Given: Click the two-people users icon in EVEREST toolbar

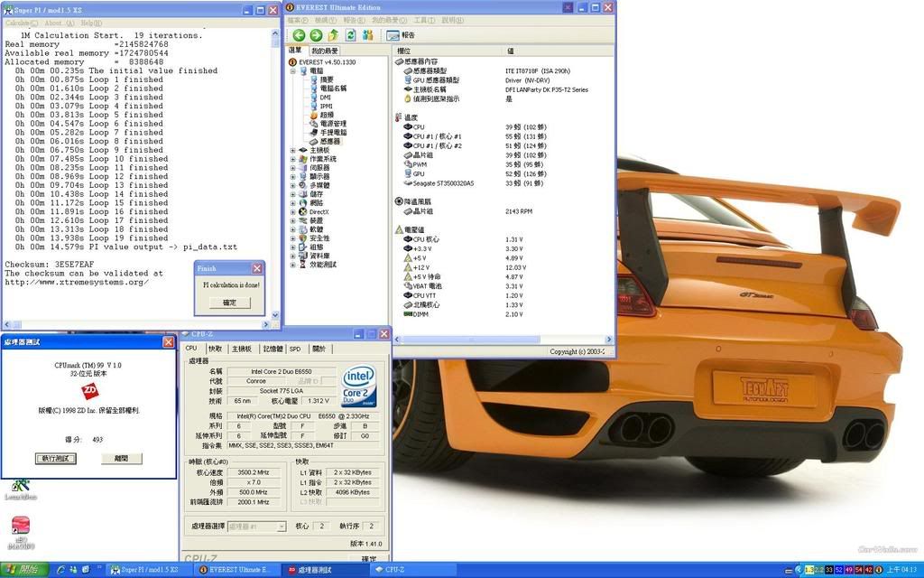Looking at the screenshot, I should [x=367, y=35].
